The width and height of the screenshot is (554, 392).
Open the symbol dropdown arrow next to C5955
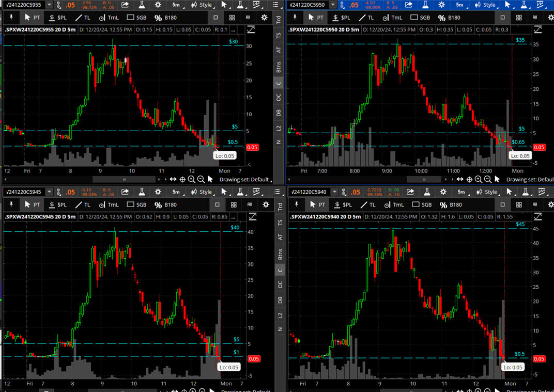49,5
